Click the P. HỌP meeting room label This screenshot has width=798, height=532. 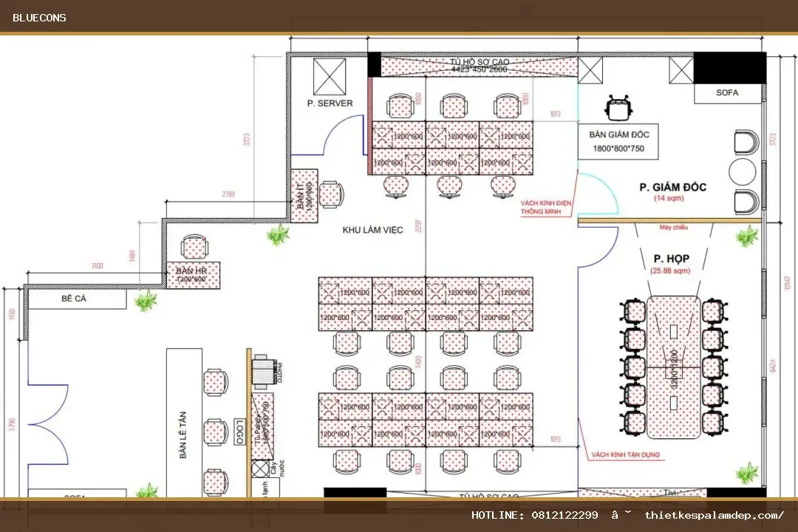click(671, 259)
